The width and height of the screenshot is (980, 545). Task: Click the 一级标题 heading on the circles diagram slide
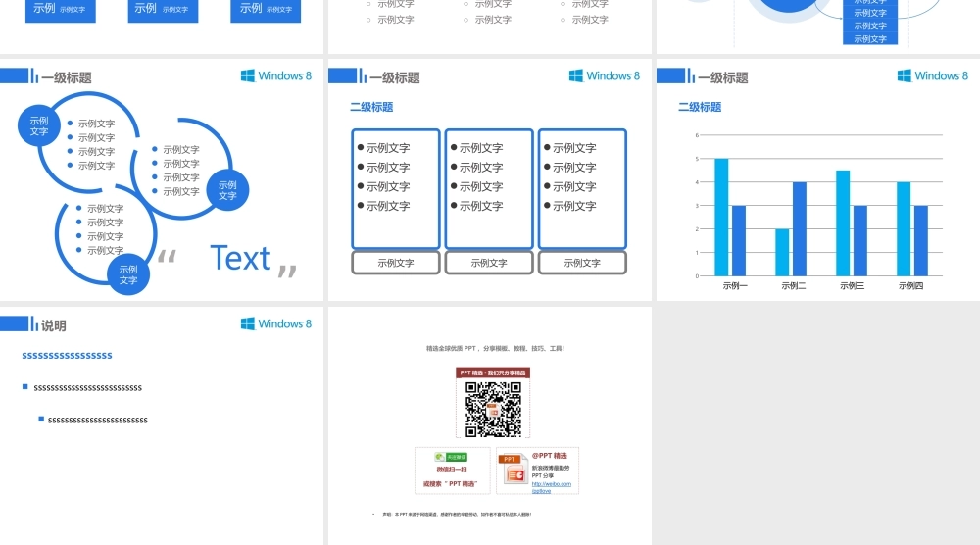pyautogui.click(x=67, y=77)
